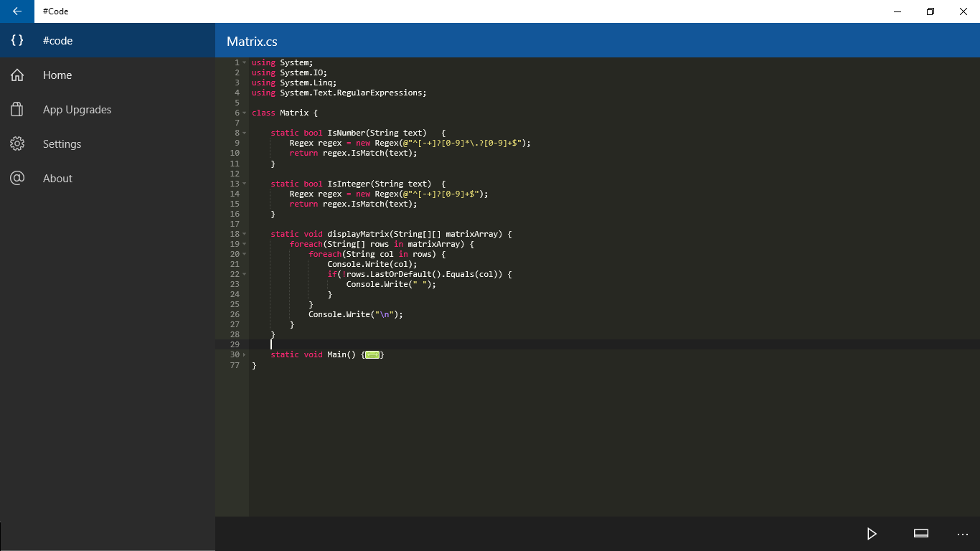The height and width of the screenshot is (551, 980).
Task: Open the Settings gear icon
Action: 17,143
